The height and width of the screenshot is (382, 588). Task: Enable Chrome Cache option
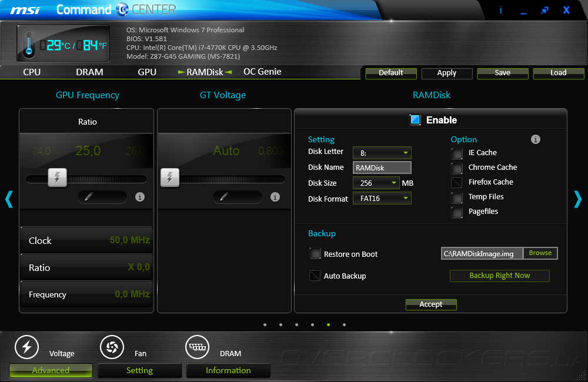tap(457, 167)
